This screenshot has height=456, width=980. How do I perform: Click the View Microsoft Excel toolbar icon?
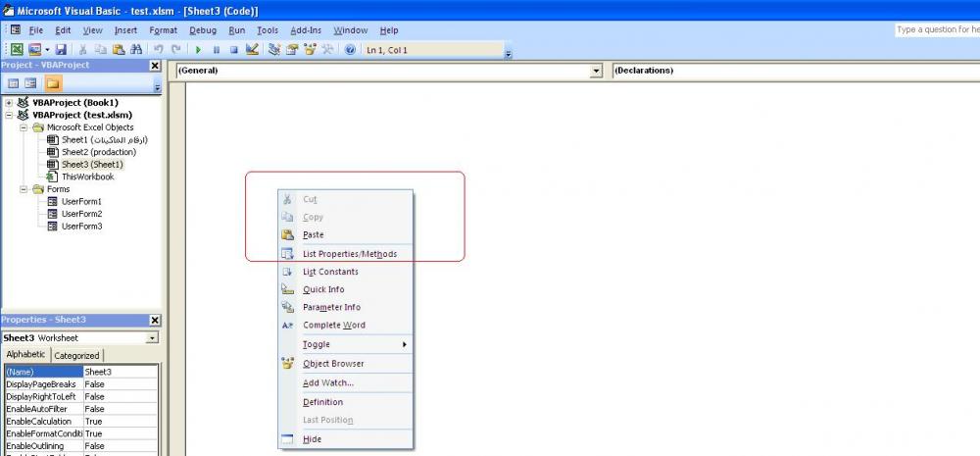click(x=17, y=49)
